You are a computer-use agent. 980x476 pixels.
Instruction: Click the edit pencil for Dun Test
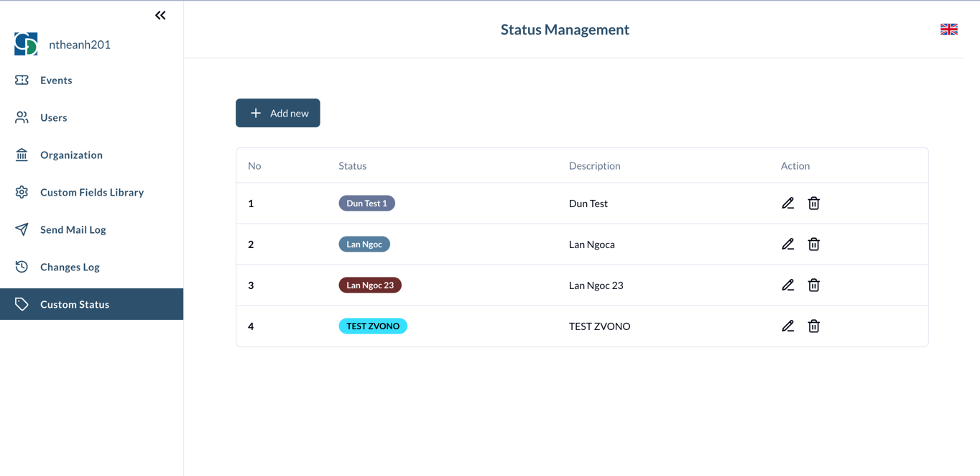tap(787, 203)
